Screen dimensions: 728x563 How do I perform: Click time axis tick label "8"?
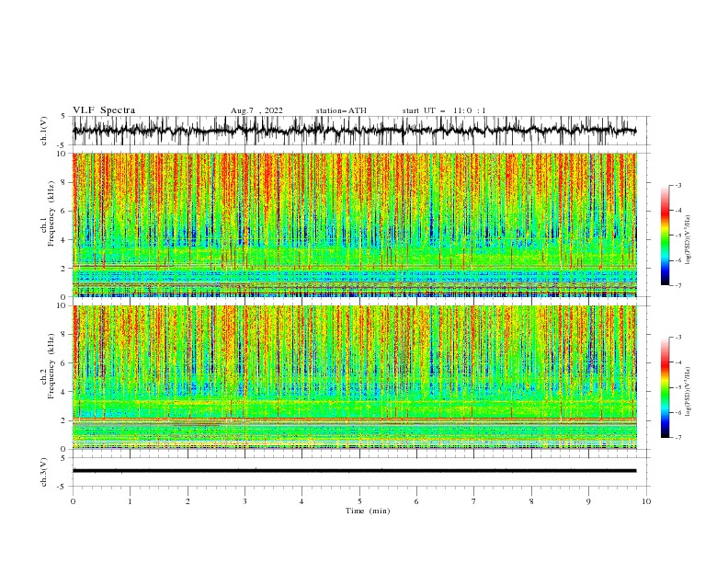pyautogui.click(x=531, y=501)
